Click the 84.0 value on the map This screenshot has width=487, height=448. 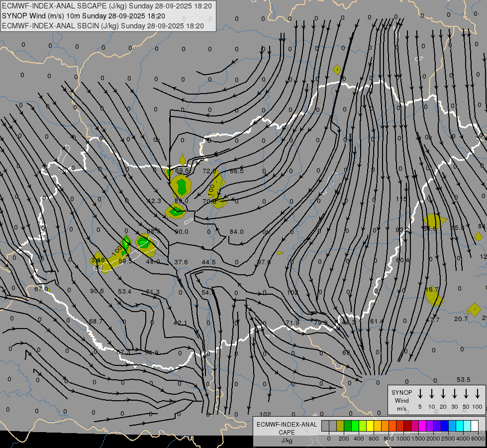pos(237,231)
